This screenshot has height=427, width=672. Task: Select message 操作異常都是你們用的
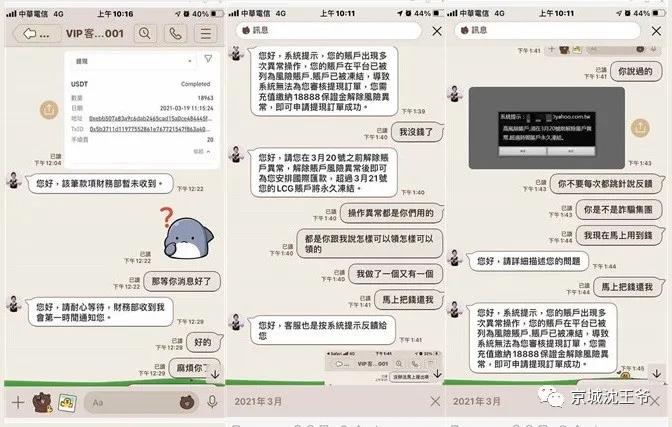click(x=391, y=213)
